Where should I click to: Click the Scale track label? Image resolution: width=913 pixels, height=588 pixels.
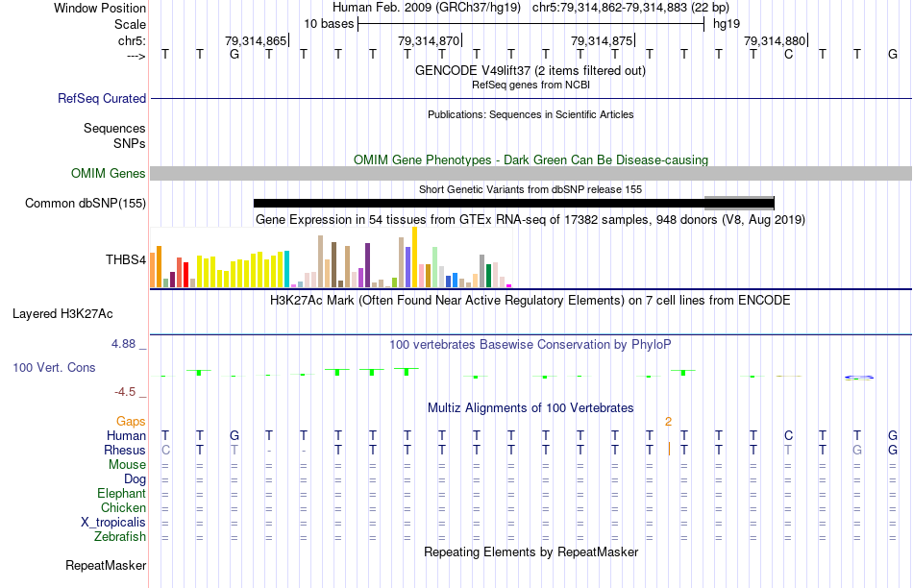130,24
